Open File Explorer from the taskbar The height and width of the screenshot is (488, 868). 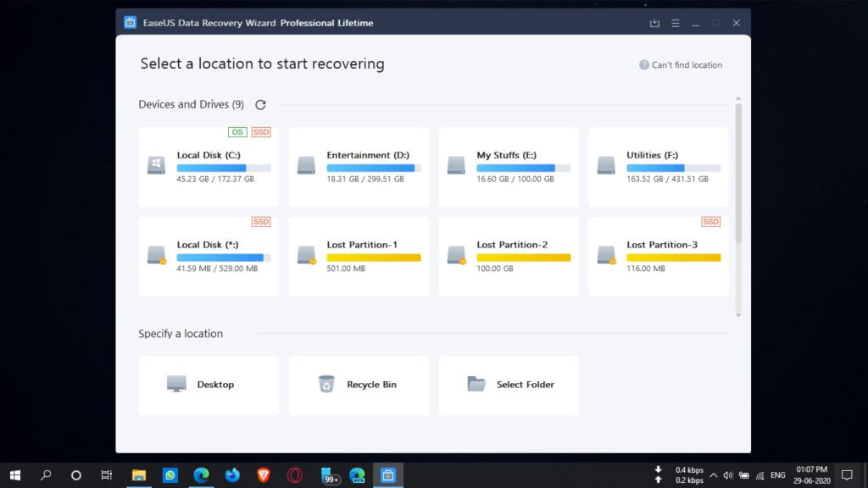click(139, 475)
